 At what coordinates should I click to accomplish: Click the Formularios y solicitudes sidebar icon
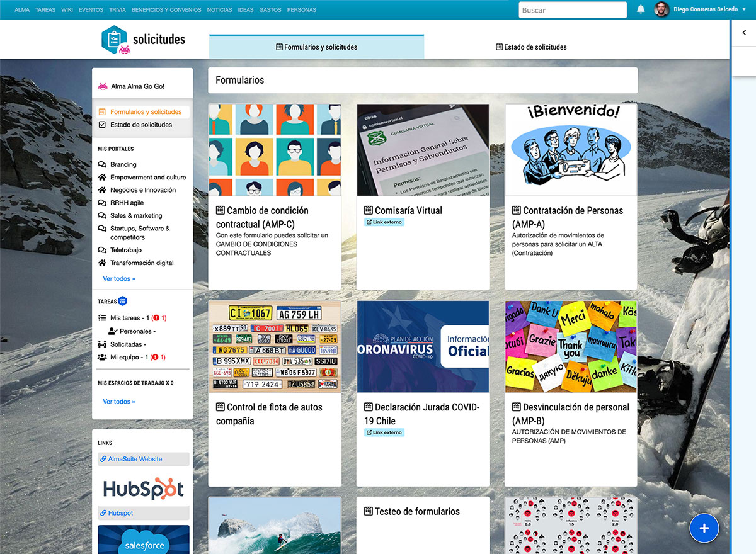tap(102, 111)
